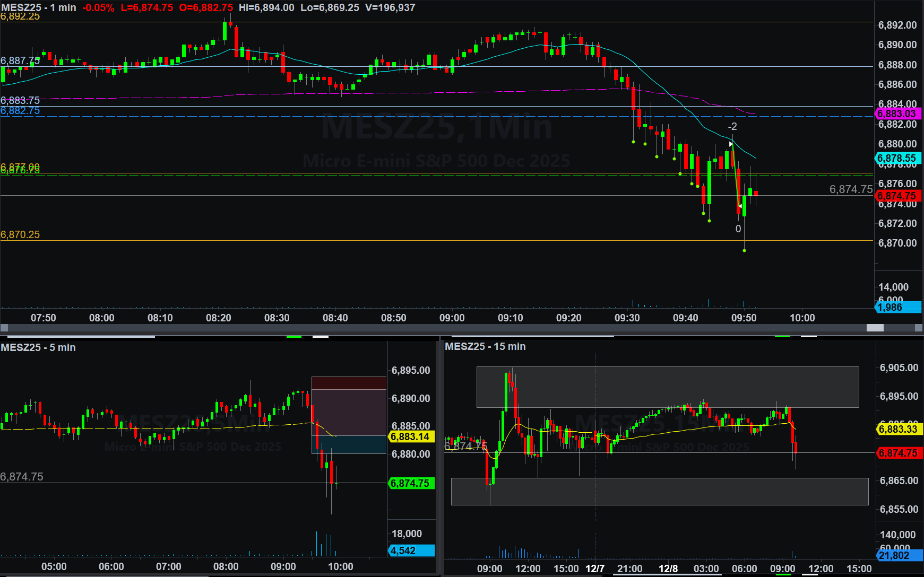This screenshot has height=577, width=924.
Task: Click the yellow 6,883.33 tag on the 15 min chart
Action: (x=898, y=429)
